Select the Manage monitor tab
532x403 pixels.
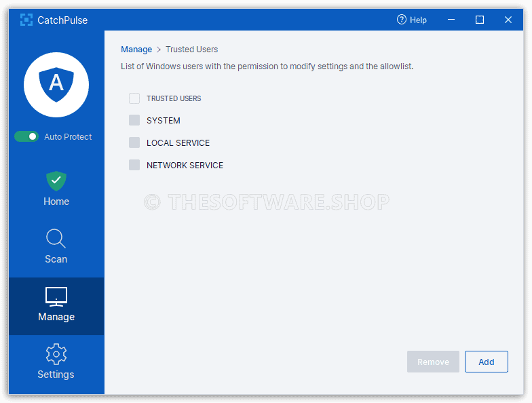point(56,306)
